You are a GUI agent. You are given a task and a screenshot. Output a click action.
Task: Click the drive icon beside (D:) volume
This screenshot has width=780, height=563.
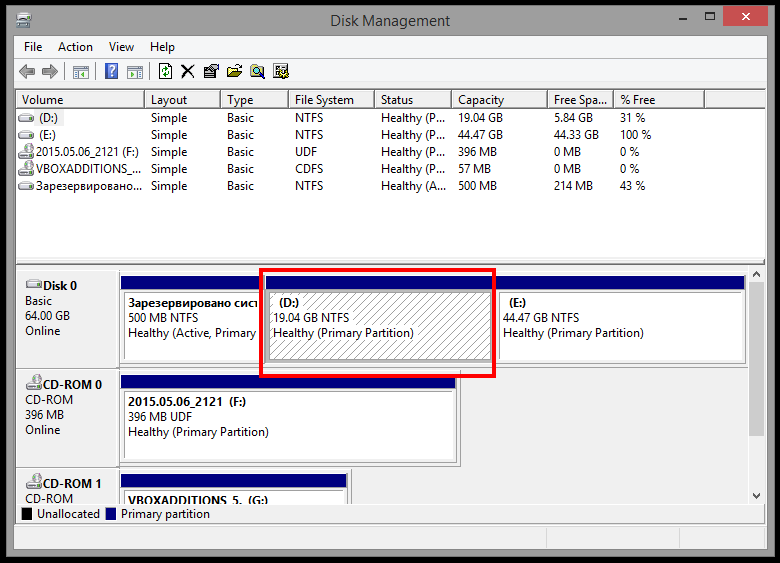[x=26, y=118]
